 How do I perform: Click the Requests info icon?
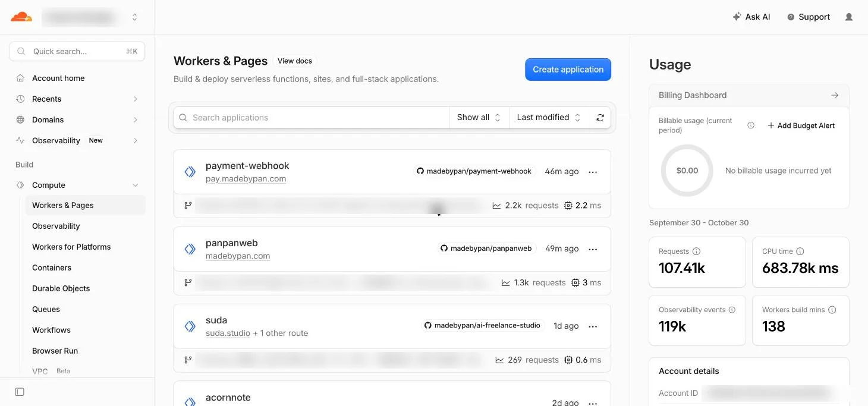pos(696,251)
